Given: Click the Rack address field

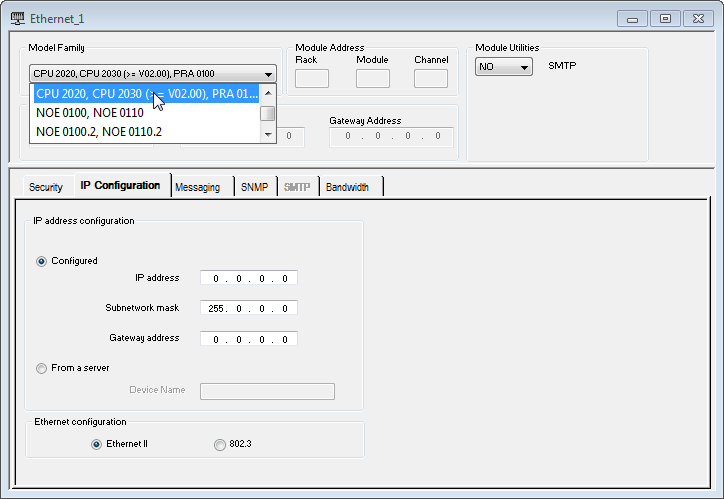Looking at the screenshot, I should [x=312, y=78].
